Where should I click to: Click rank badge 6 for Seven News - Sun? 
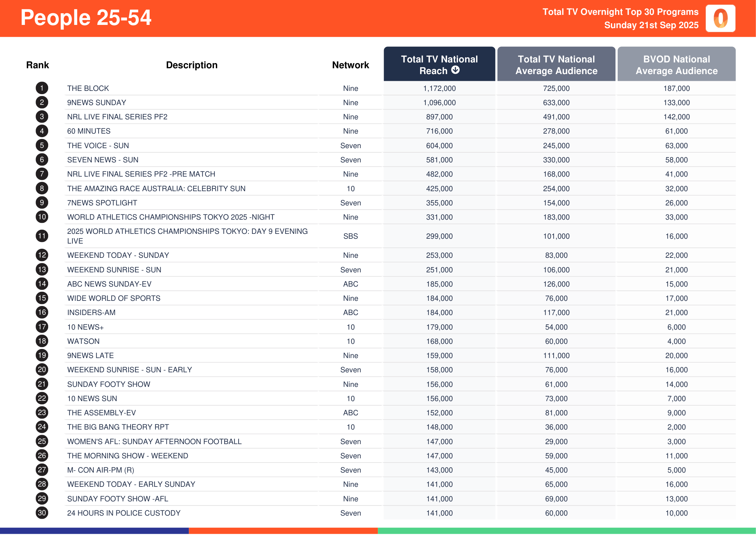pos(42,160)
